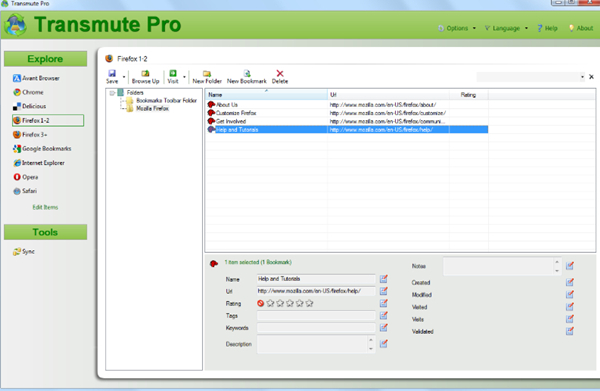This screenshot has width=600, height=391.
Task: Set rating to two stars
Action: (x=280, y=303)
